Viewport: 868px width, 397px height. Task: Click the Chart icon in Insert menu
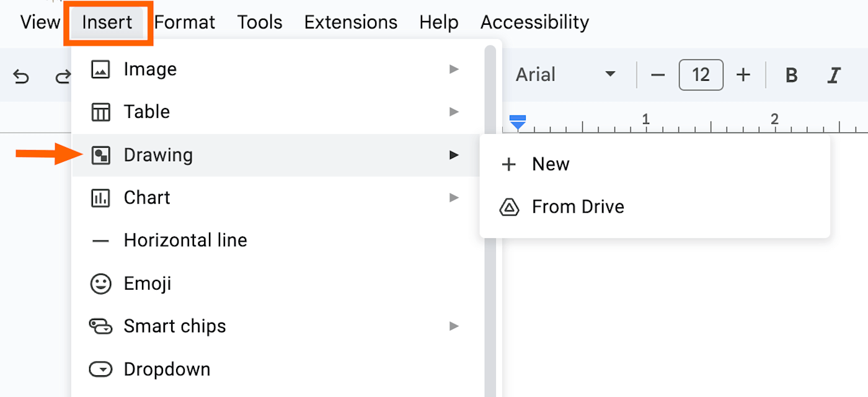pos(100,198)
